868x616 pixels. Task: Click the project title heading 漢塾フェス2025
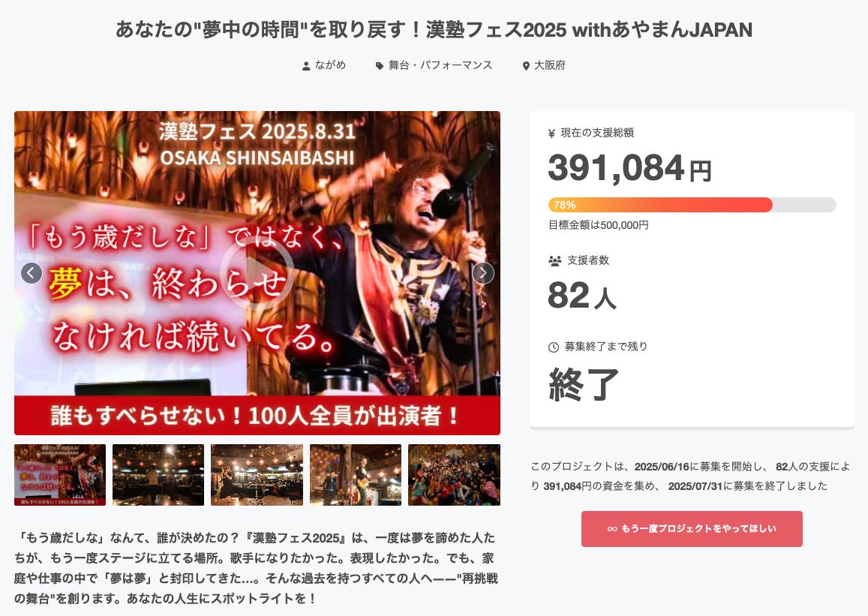coord(434,29)
